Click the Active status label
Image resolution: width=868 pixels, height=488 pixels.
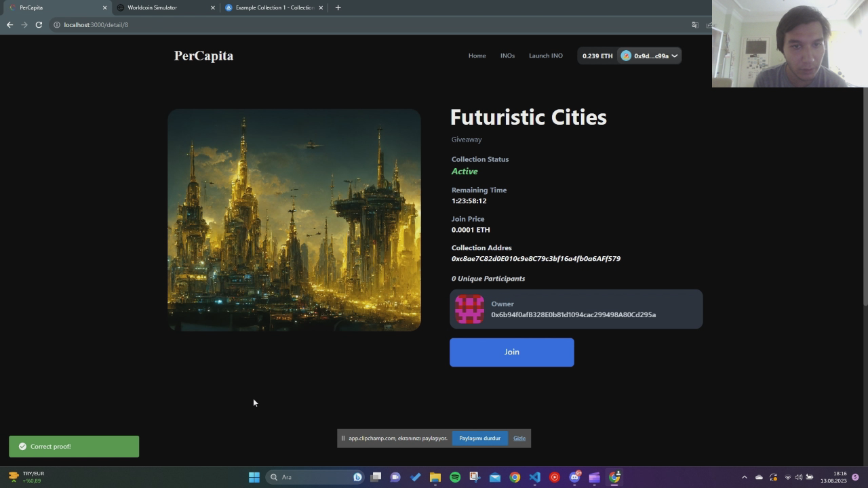[465, 171]
